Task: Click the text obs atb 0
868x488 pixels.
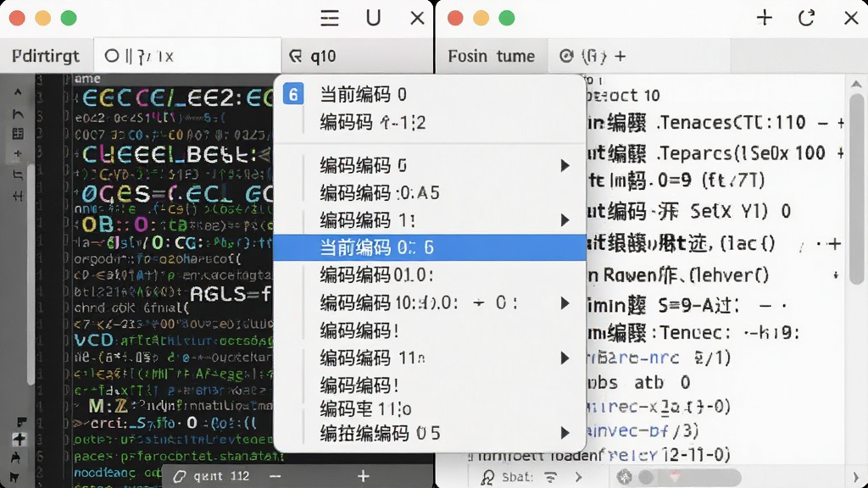Action: point(638,382)
